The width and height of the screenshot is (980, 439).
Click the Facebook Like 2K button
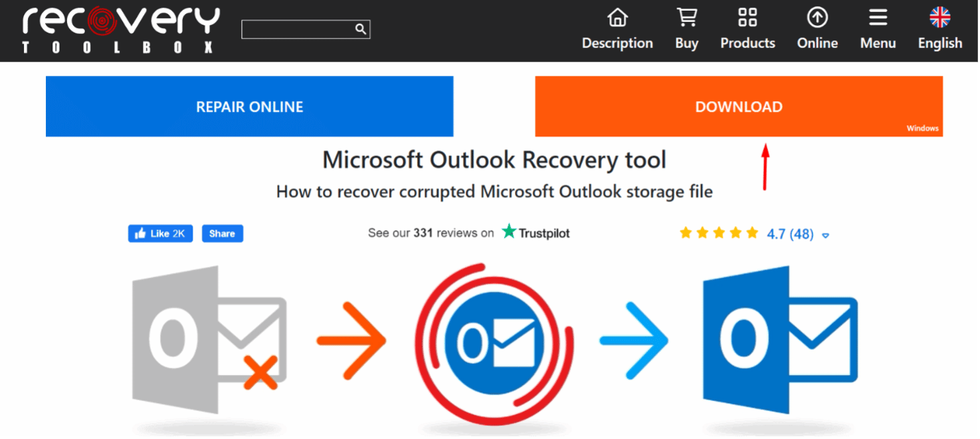pyautogui.click(x=160, y=233)
